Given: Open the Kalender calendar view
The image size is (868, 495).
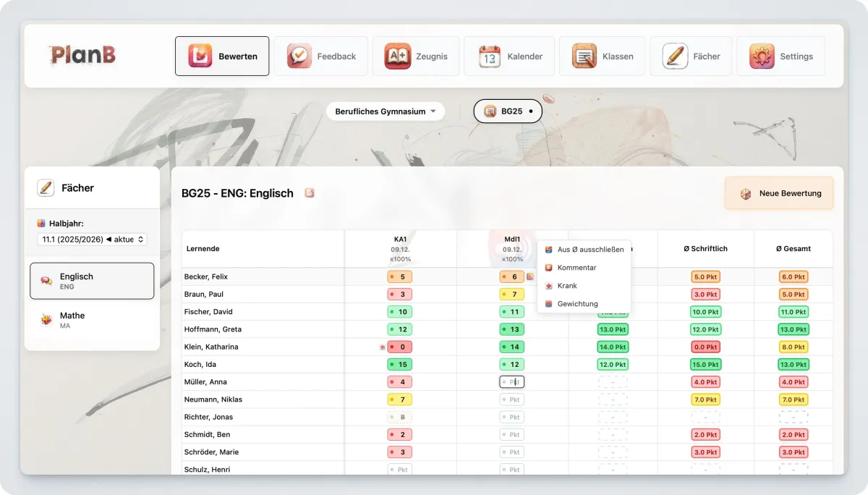Looking at the screenshot, I should coord(509,56).
